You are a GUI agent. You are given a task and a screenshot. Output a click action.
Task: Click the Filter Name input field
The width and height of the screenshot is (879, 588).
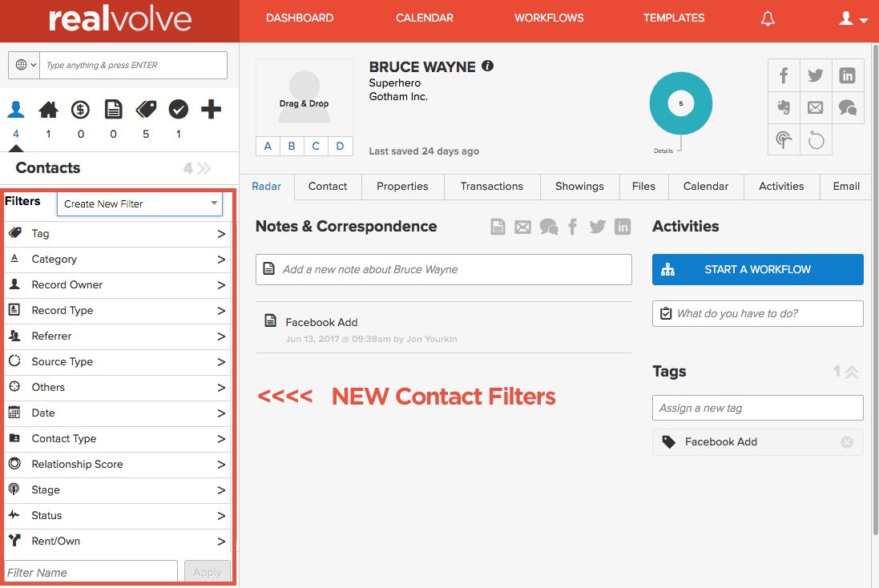(91, 573)
